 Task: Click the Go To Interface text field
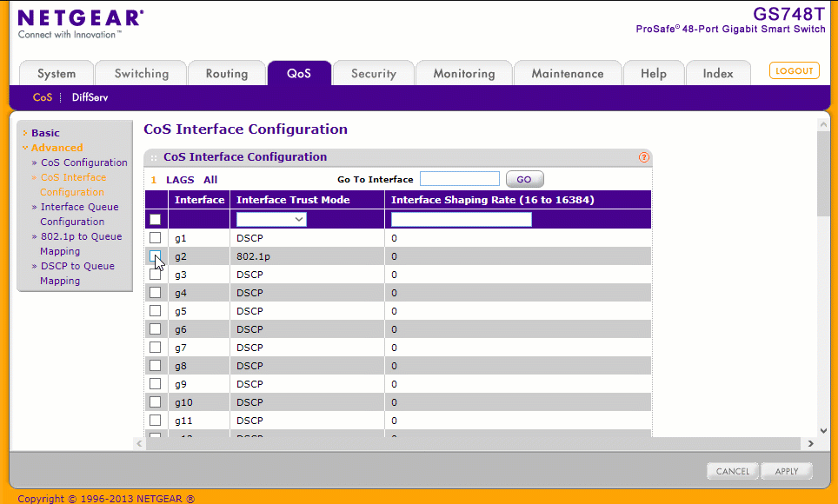pyautogui.click(x=459, y=179)
